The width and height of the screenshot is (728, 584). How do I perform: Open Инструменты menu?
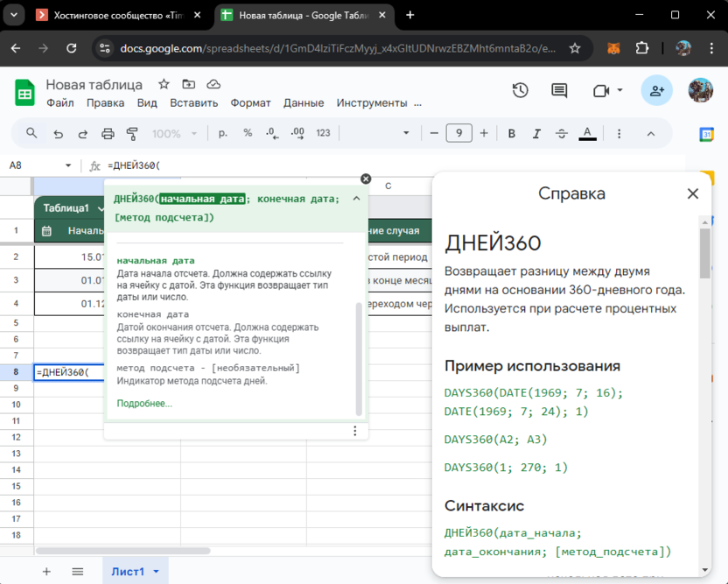(x=371, y=103)
